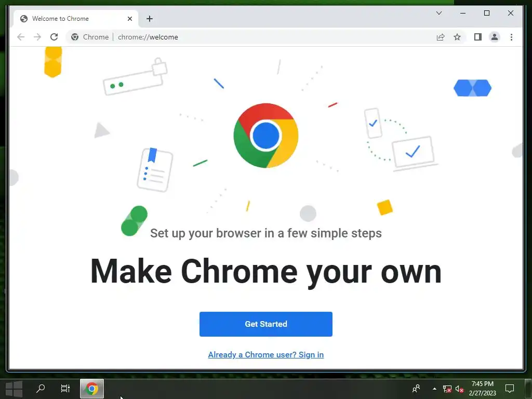Open the profile avatar menu

click(x=495, y=37)
